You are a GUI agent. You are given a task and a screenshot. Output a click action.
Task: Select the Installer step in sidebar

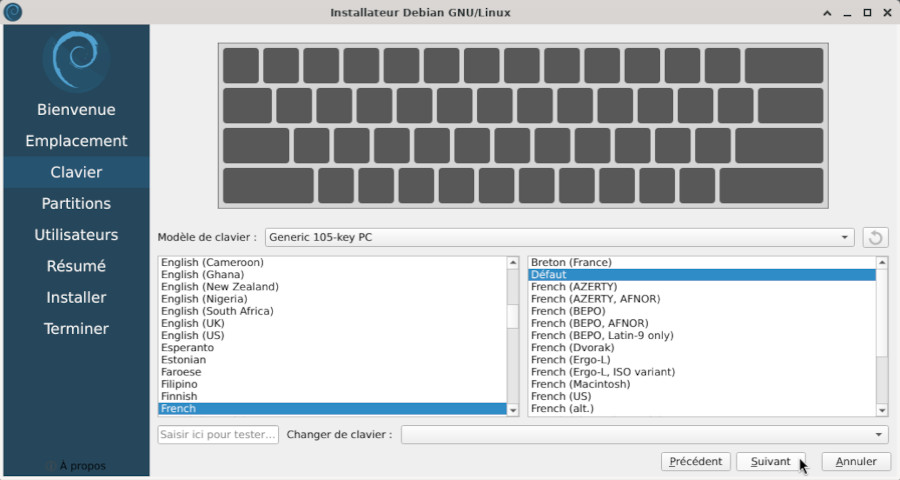(76, 297)
